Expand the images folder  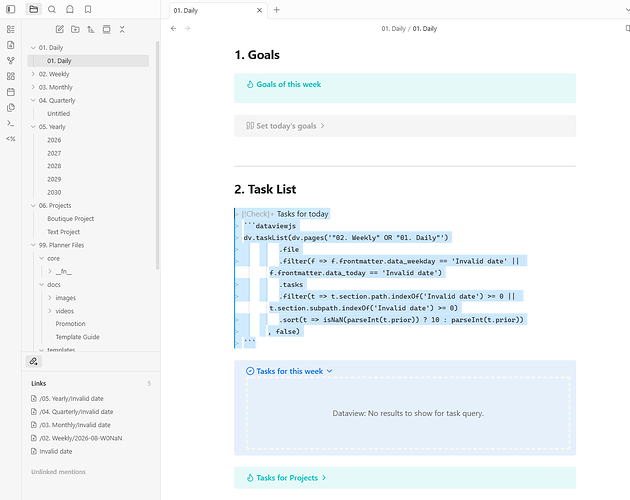pyautogui.click(x=50, y=298)
